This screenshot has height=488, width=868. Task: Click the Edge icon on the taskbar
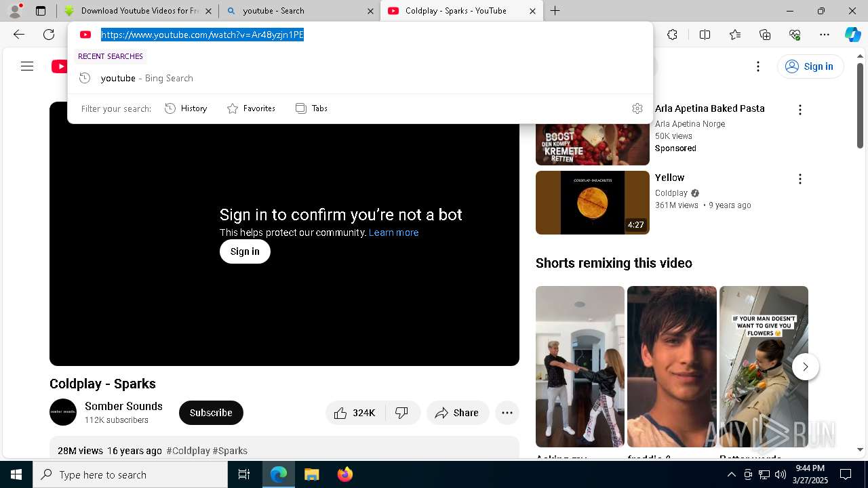[279, 474]
